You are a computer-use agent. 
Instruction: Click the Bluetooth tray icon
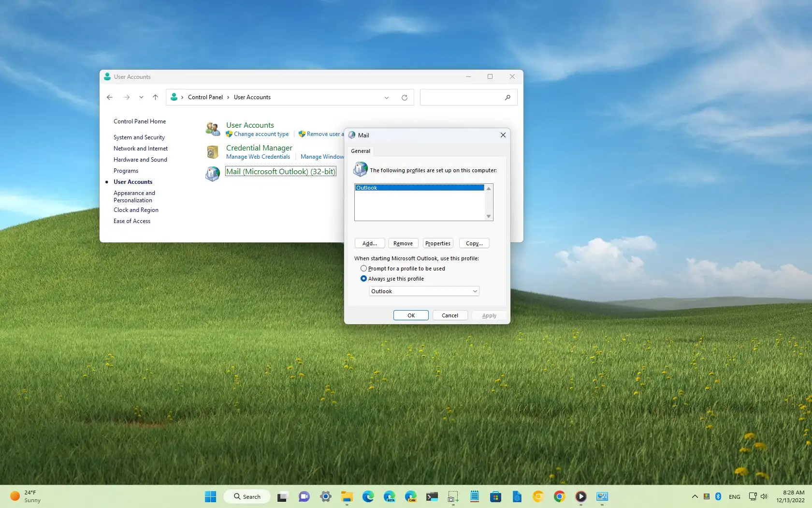718,496
